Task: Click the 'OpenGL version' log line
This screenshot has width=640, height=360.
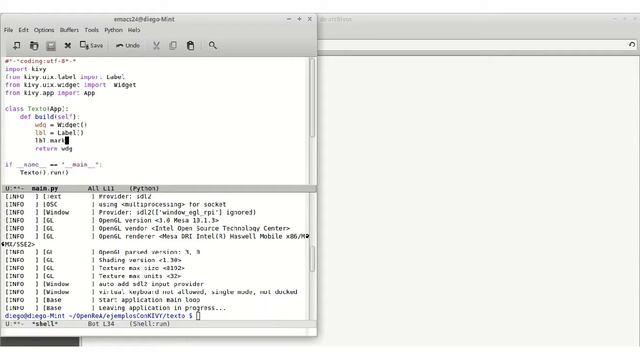Action: pos(112,220)
